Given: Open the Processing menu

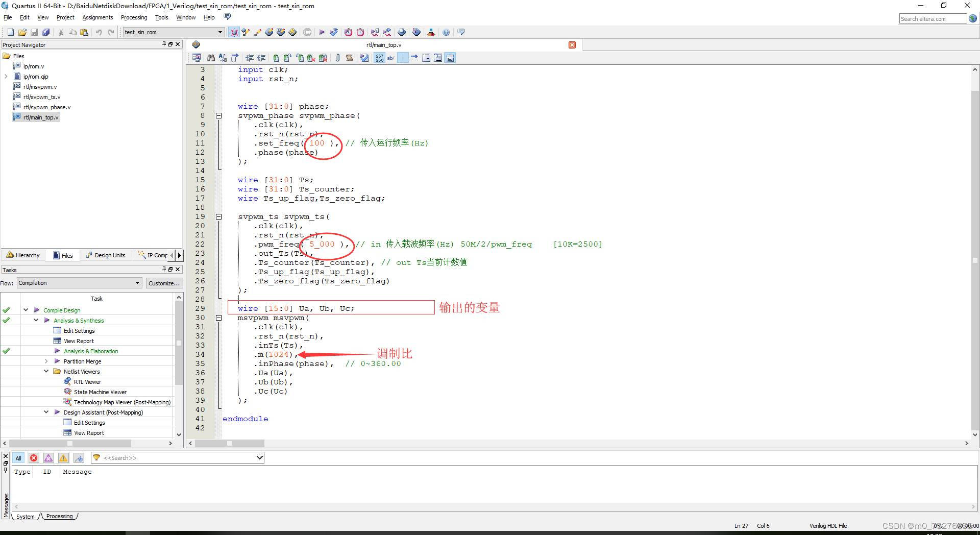Looking at the screenshot, I should [134, 17].
